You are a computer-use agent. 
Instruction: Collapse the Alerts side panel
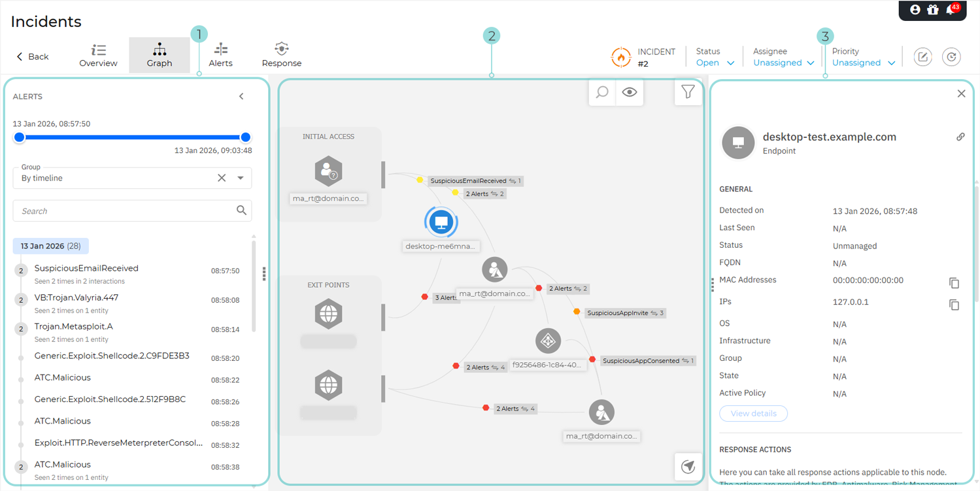tap(241, 96)
